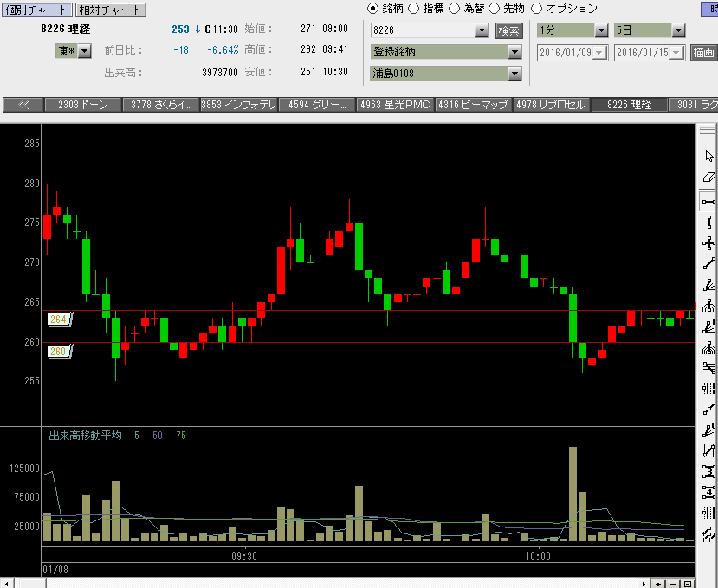This screenshot has width=718, height=588.
Task: Click the 8226 理経 stock name heading
Action: tap(66, 29)
